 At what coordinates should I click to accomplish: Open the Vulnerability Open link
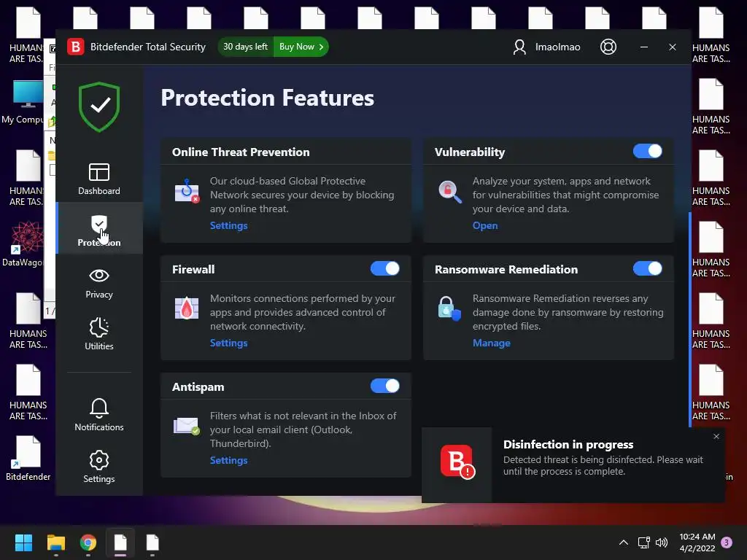click(x=485, y=226)
